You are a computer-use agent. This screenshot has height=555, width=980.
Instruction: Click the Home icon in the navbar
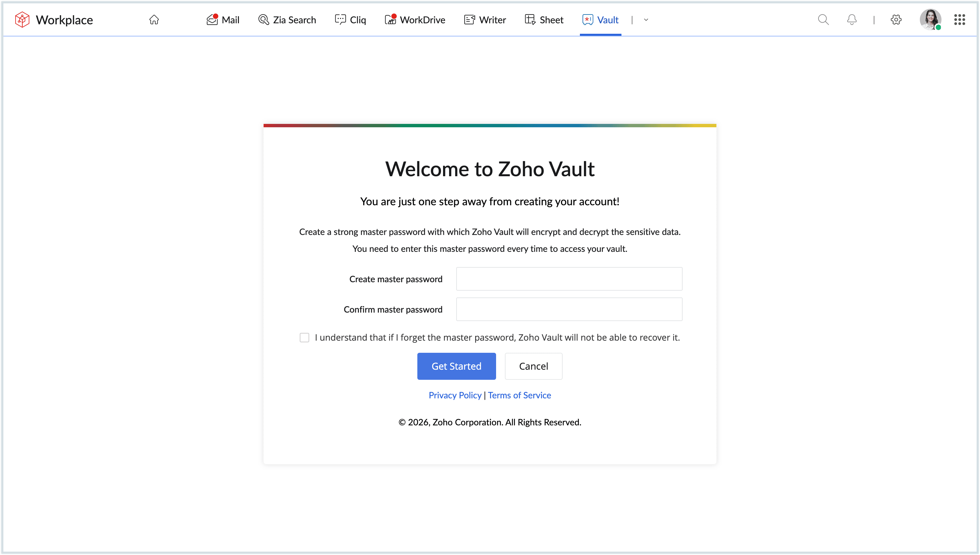(154, 20)
